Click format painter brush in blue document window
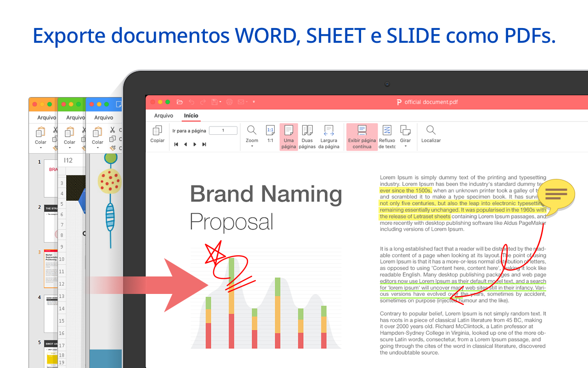The width and height of the screenshot is (588, 368). coord(112,148)
